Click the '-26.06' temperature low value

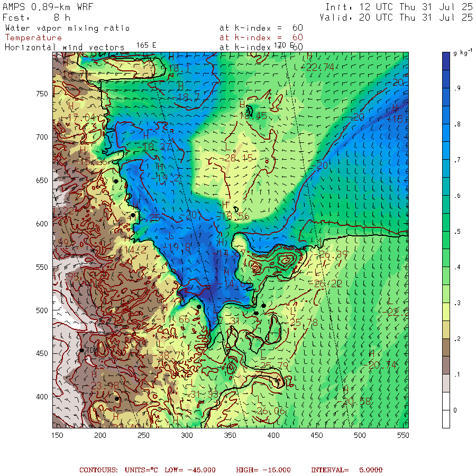click(x=269, y=411)
